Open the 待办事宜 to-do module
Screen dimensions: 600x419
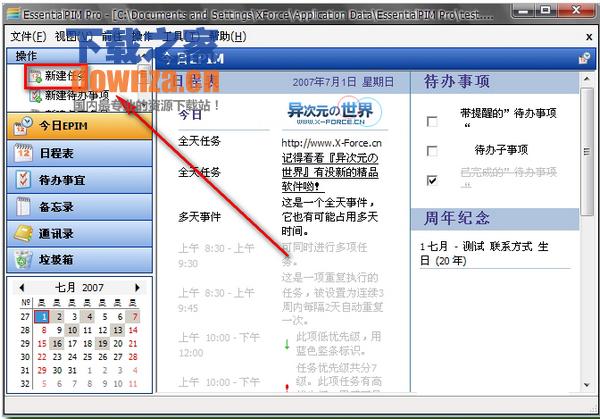(79, 180)
